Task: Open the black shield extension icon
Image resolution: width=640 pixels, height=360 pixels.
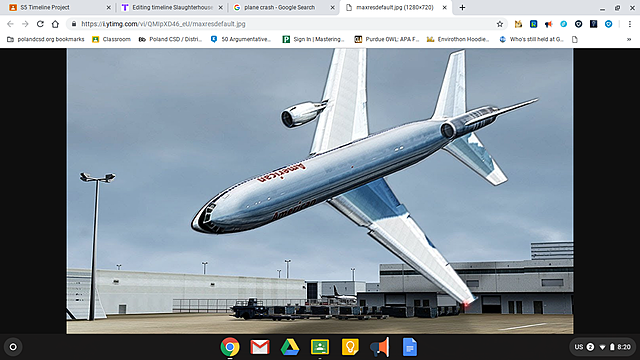Action: tap(578, 24)
